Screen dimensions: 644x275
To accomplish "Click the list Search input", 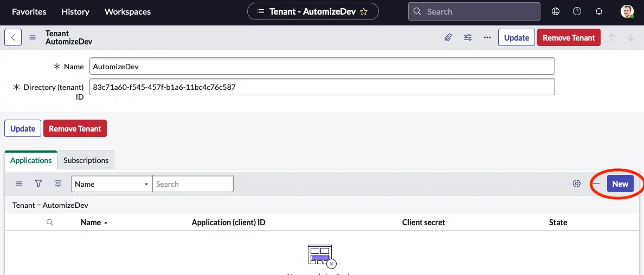I will 193,184.
